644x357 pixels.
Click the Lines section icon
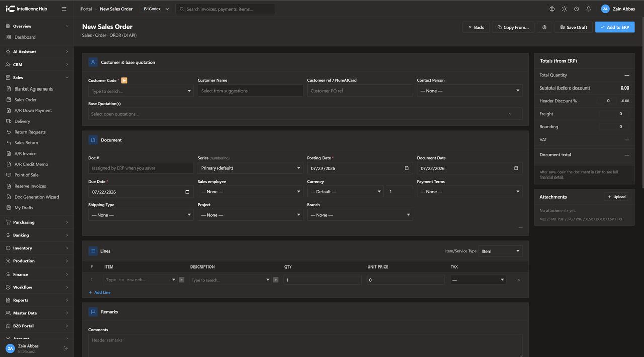93,251
